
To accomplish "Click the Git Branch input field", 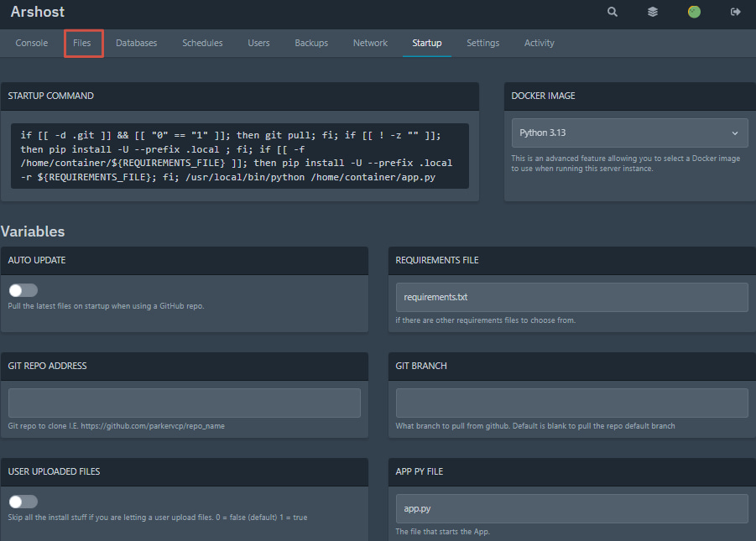I will 571,403.
